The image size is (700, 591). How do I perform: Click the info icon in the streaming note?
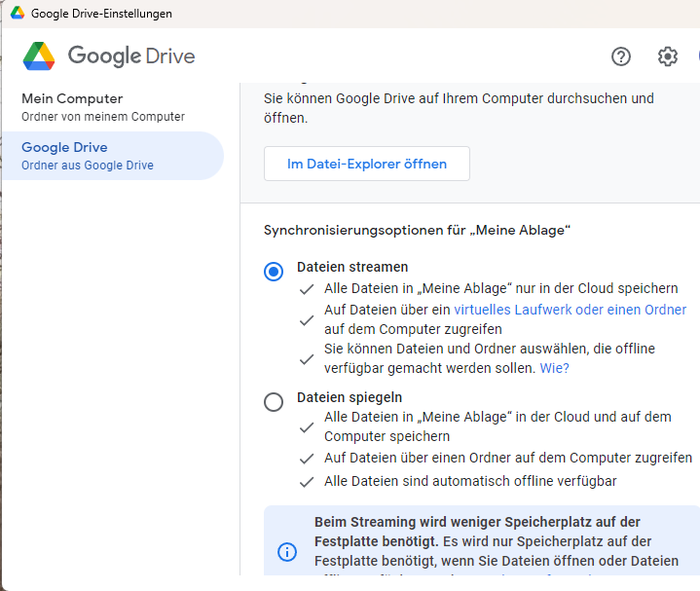click(x=287, y=552)
